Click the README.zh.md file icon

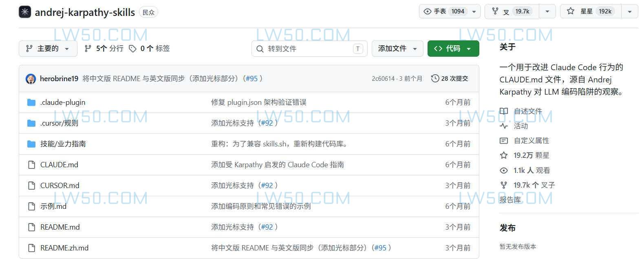pos(31,248)
